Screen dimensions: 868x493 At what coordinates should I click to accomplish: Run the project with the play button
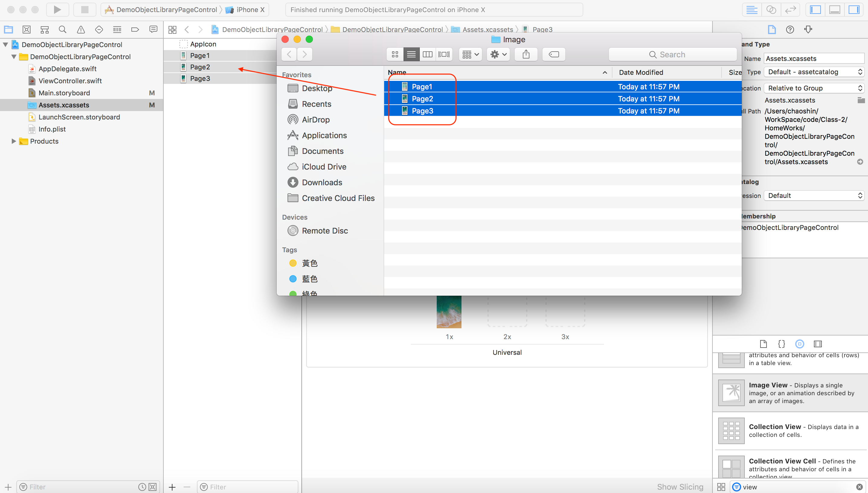pos(57,9)
